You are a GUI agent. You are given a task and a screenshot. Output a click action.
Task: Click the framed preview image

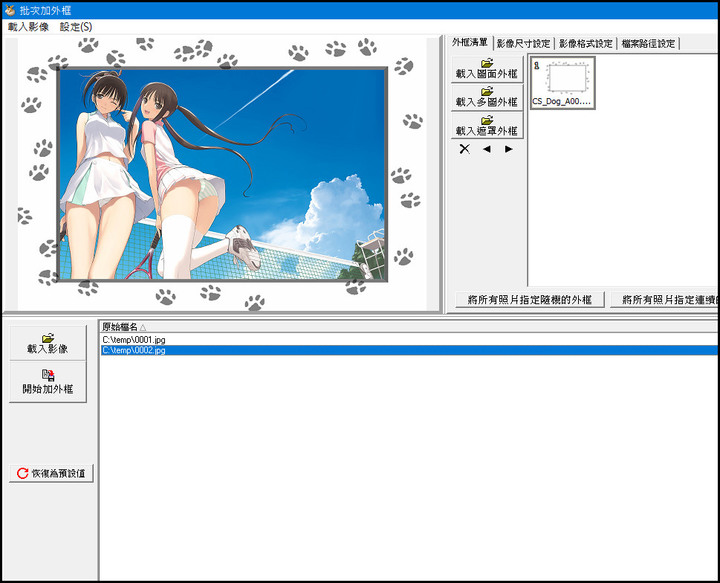coord(222,174)
